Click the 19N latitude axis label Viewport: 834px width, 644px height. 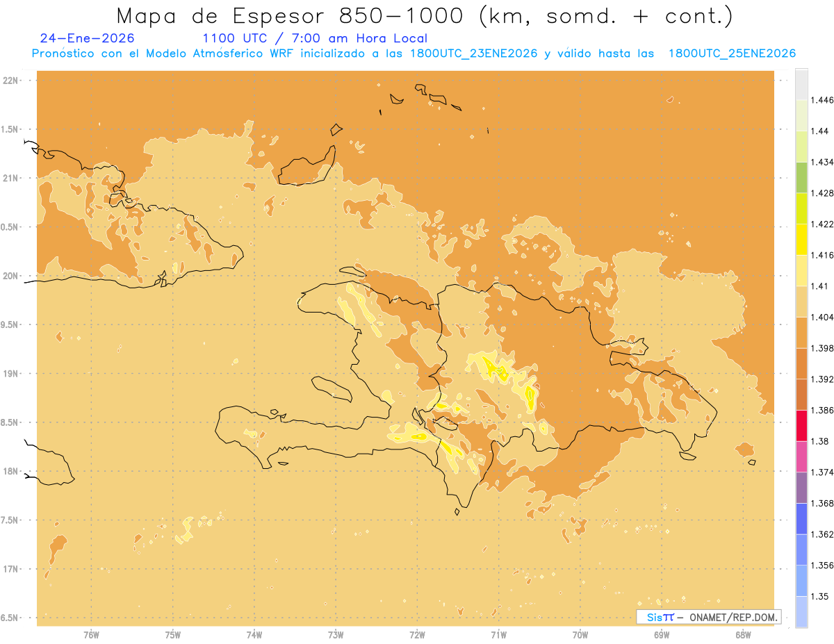pos(10,373)
